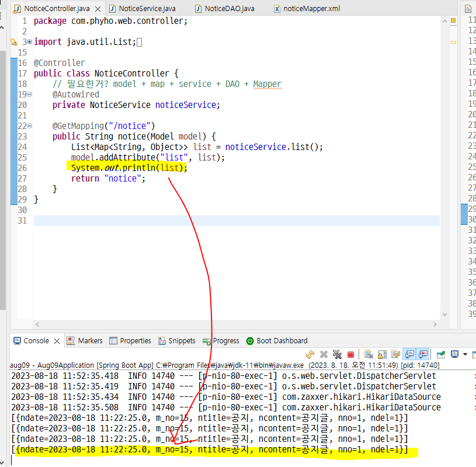Close the Console view
Screen dimensions: 476x467
[57, 341]
